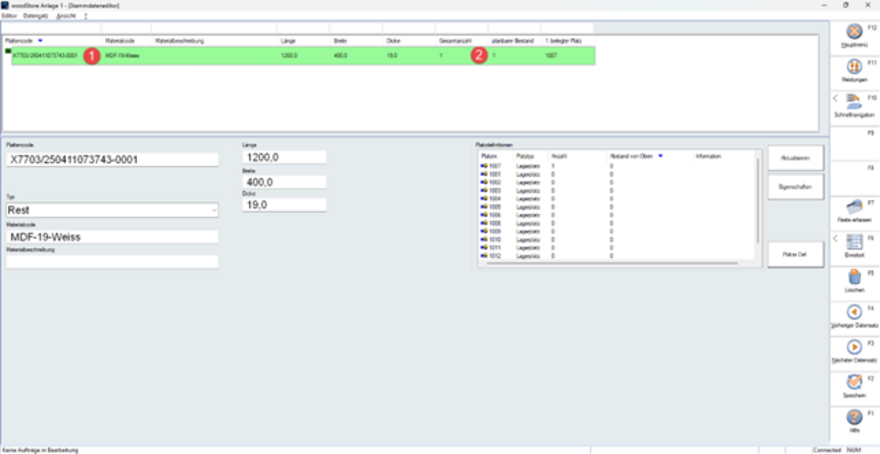Click the place icon for Platz 1001

484,174
